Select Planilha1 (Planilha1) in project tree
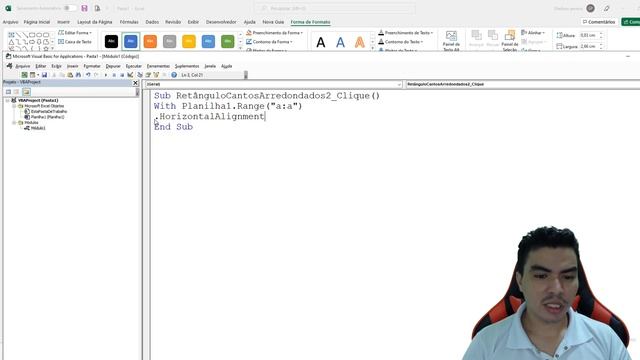 47,117
